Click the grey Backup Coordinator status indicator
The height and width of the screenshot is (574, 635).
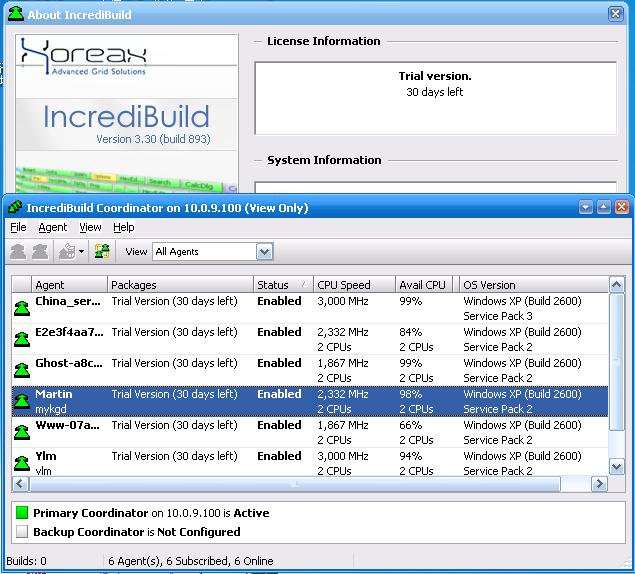[22, 531]
